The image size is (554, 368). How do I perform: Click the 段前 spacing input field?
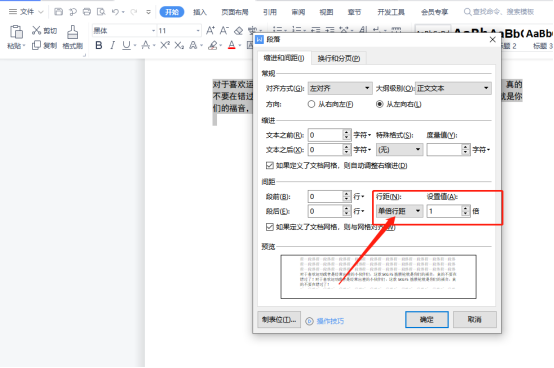pyautogui.click(x=325, y=196)
